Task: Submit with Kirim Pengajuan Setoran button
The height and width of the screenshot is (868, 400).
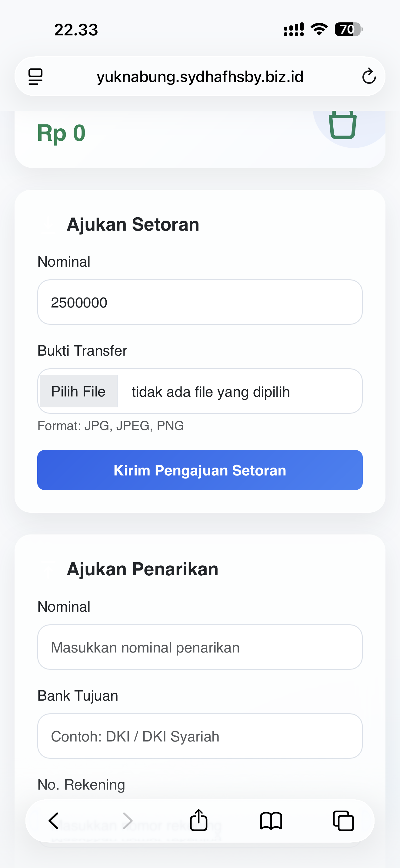Action: click(200, 470)
